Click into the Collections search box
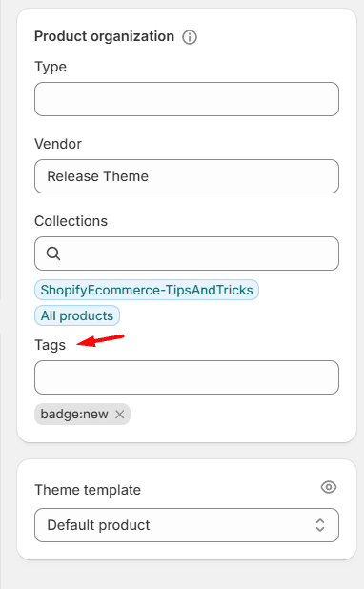The height and width of the screenshot is (589, 364). tap(187, 254)
